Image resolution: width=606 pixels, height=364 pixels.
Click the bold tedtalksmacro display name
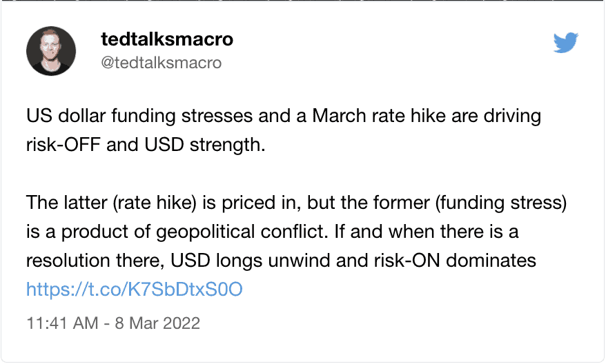[167, 39]
